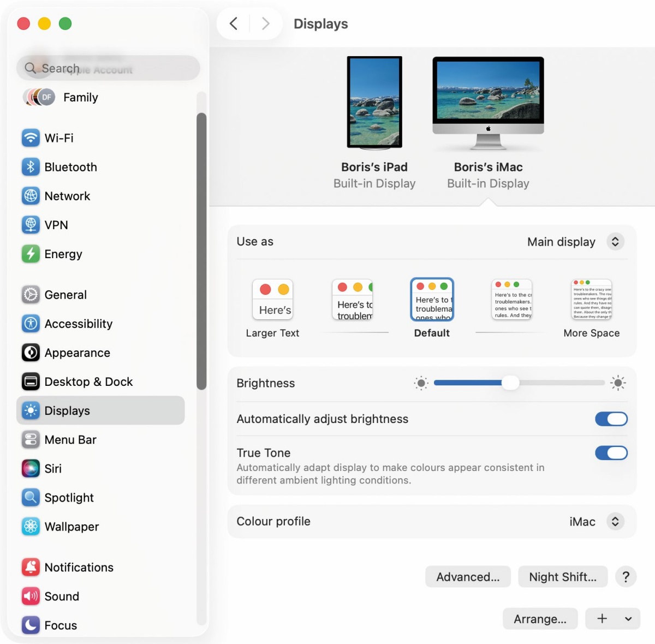Viewport: 655px width, 644px height.
Task: Open Wi-Fi settings icon
Action: point(31,138)
